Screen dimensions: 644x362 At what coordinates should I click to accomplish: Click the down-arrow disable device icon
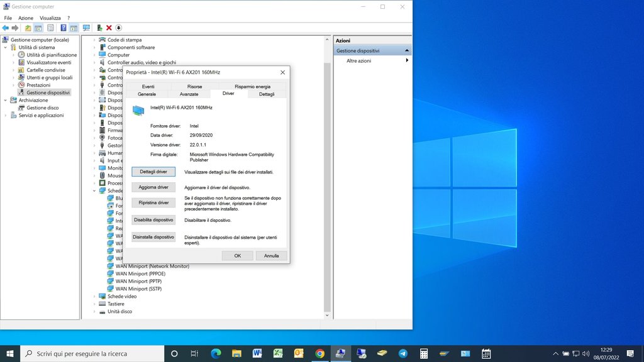click(118, 28)
